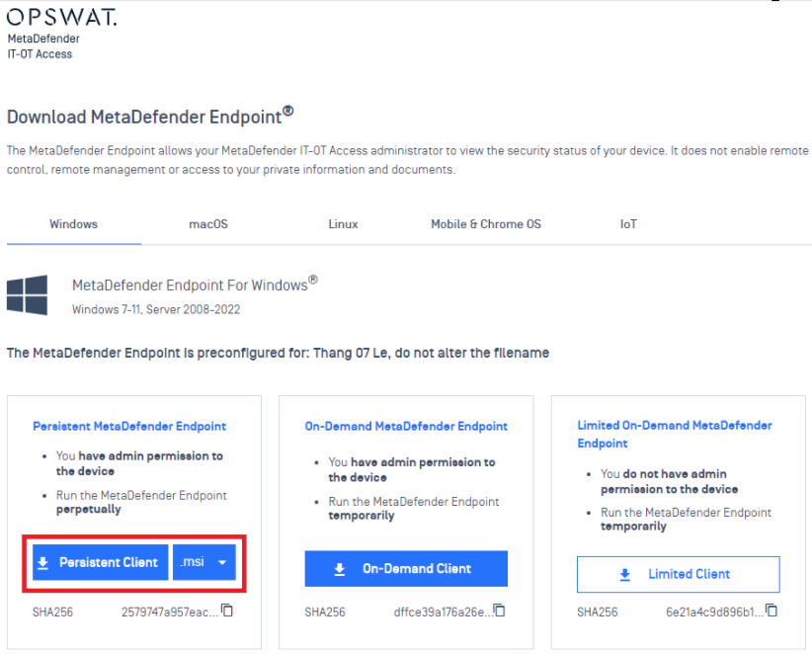Open the .msi installer format dropdown

click(x=204, y=562)
